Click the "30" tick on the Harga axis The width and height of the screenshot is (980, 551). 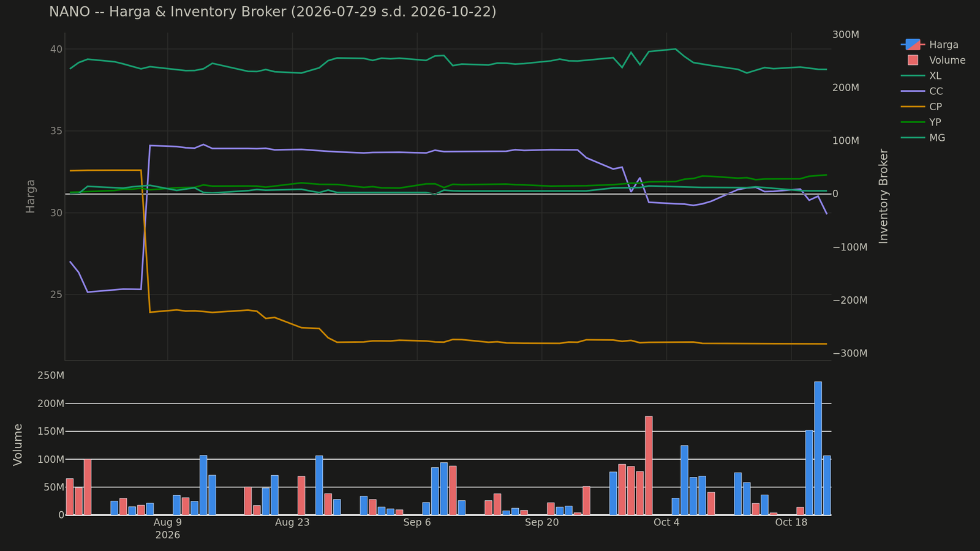click(x=56, y=213)
